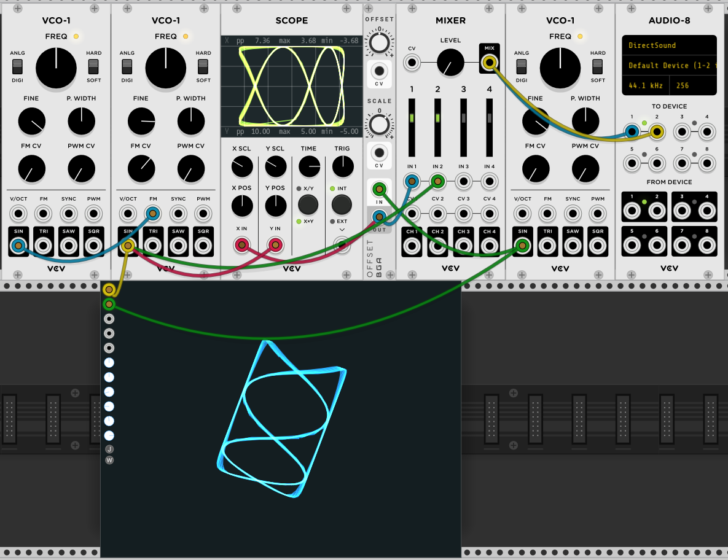Toggle HARD/SOFT switch on leftmost VCO-1
728x560 pixels.
click(x=93, y=67)
